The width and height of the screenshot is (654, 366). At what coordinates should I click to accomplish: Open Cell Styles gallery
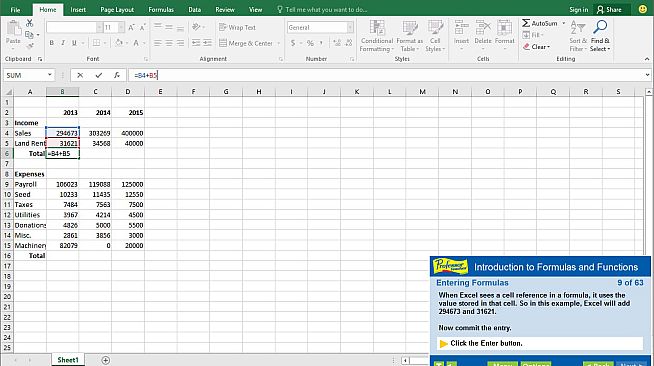(x=435, y=36)
